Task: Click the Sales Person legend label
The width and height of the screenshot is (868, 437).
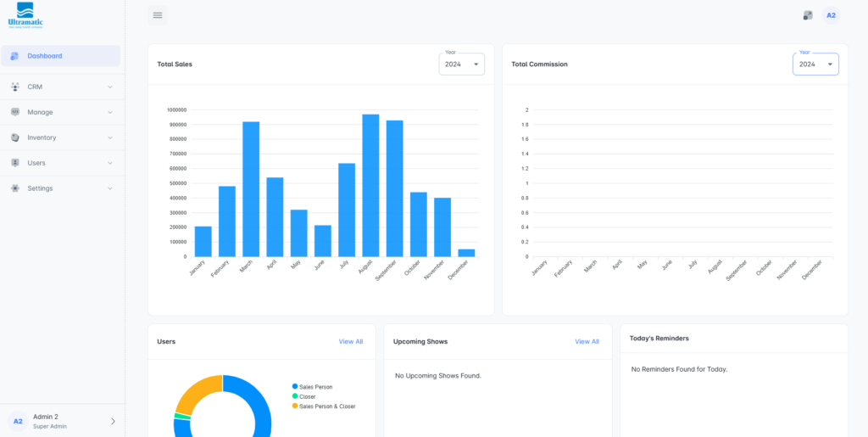Action: (x=316, y=387)
